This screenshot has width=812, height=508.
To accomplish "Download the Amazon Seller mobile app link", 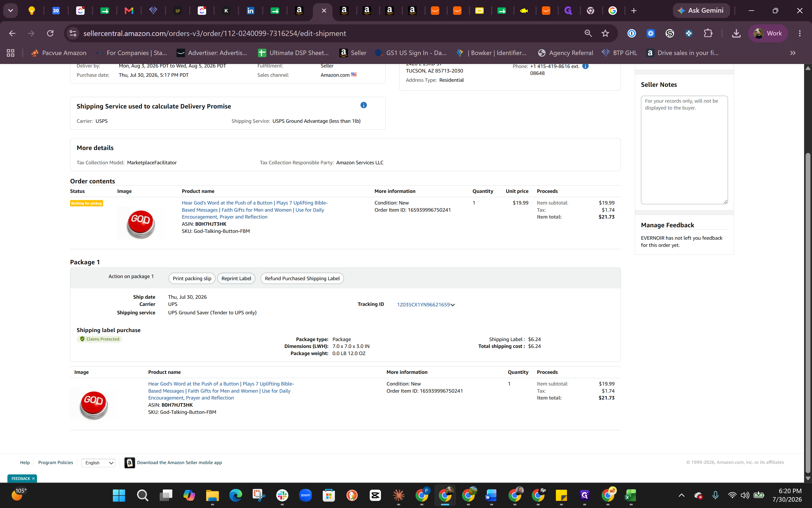I will coord(179,462).
